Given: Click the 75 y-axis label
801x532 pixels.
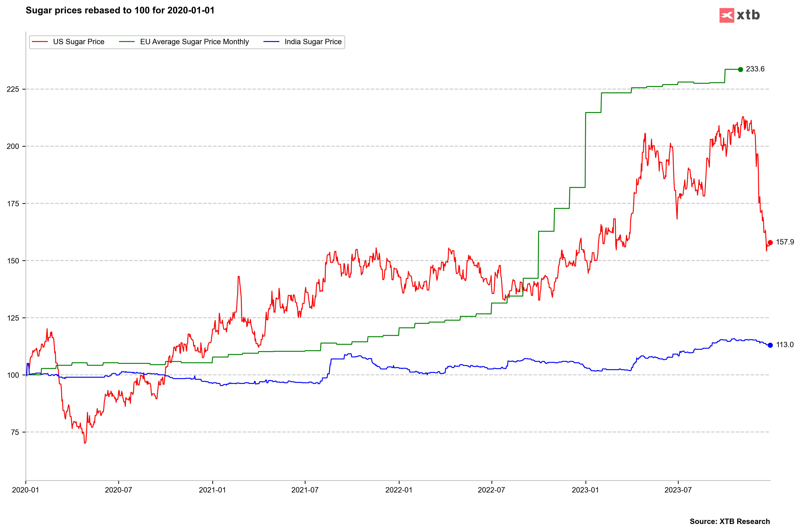Looking at the screenshot, I should [15, 432].
